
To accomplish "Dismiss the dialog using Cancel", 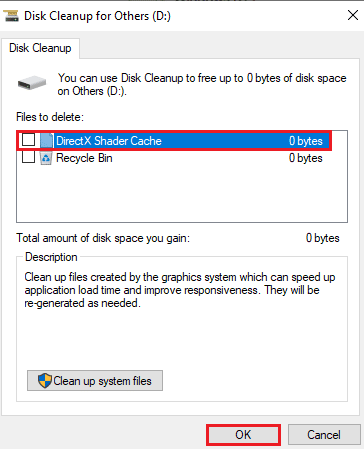I will pyautogui.click(x=324, y=435).
